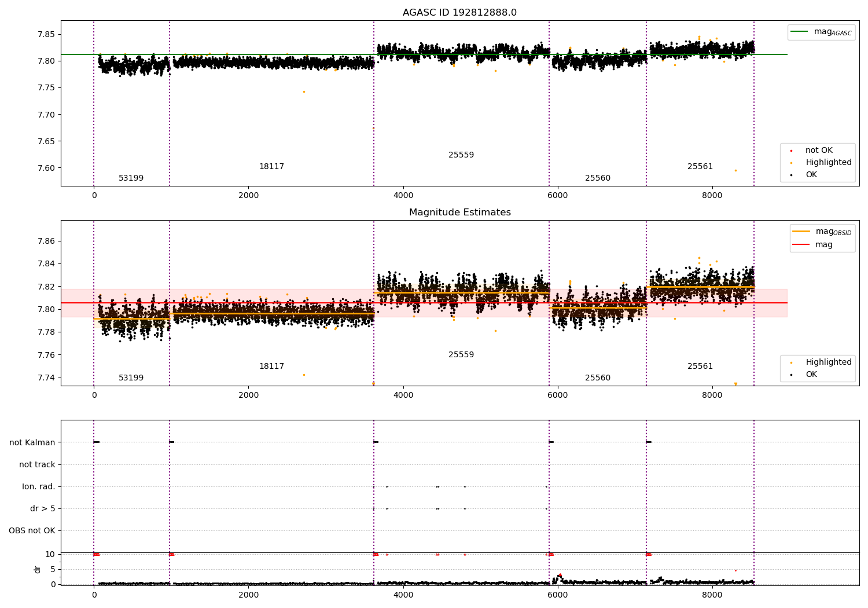The height and width of the screenshot is (608, 868).
Task: Click the 6000 tick below the bottom panel
Action: [x=558, y=594]
